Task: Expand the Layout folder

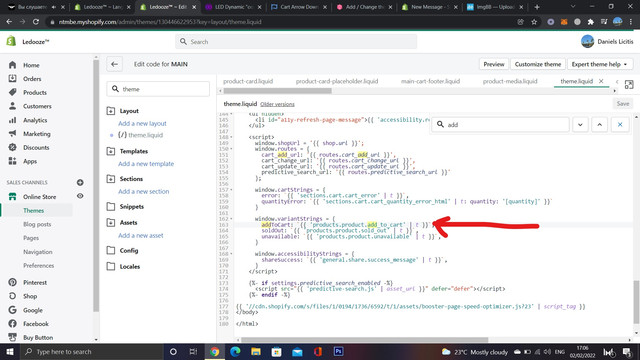Action: (111, 111)
